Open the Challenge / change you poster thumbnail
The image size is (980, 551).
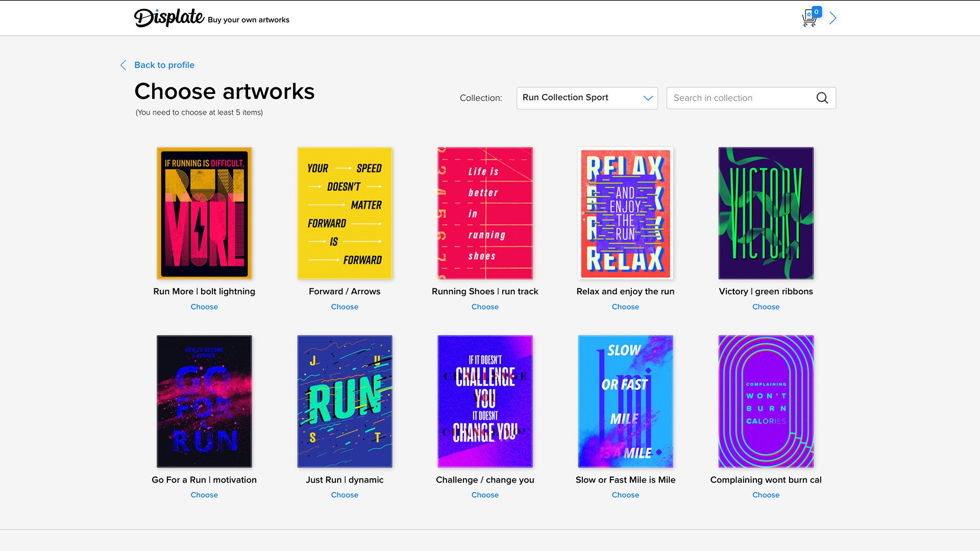click(485, 401)
